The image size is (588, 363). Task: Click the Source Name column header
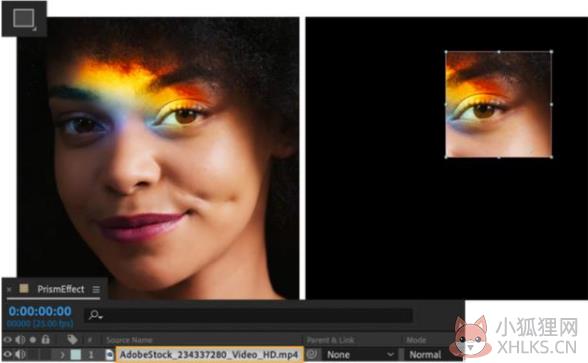[129, 340]
